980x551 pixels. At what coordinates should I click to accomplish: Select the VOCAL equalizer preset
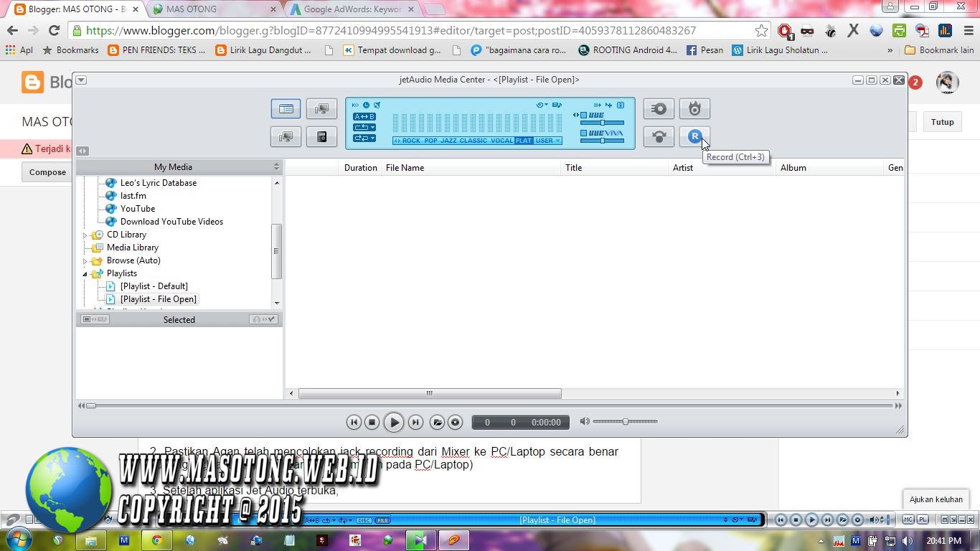tap(502, 141)
